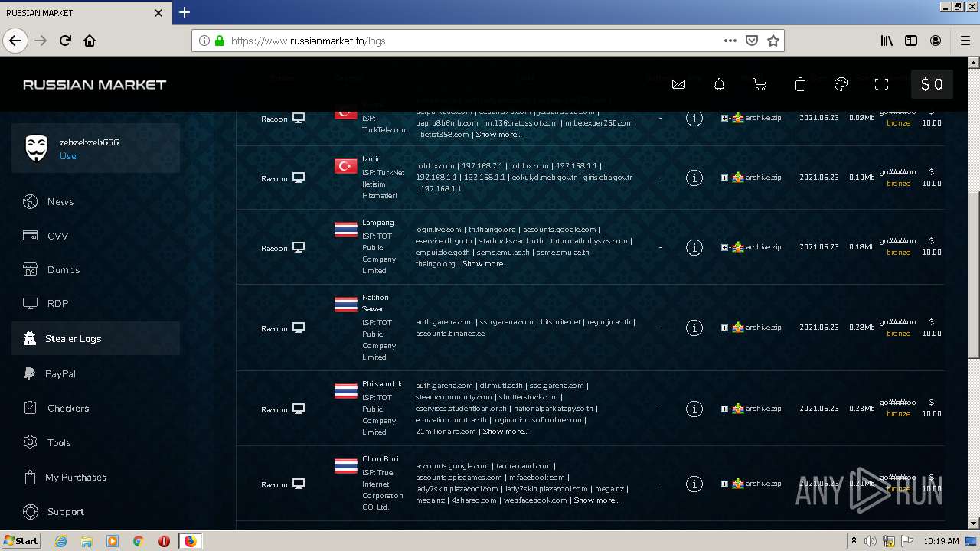Click Show more in the Chon Buri row
Image resolution: width=980 pixels, height=551 pixels.
(x=596, y=500)
